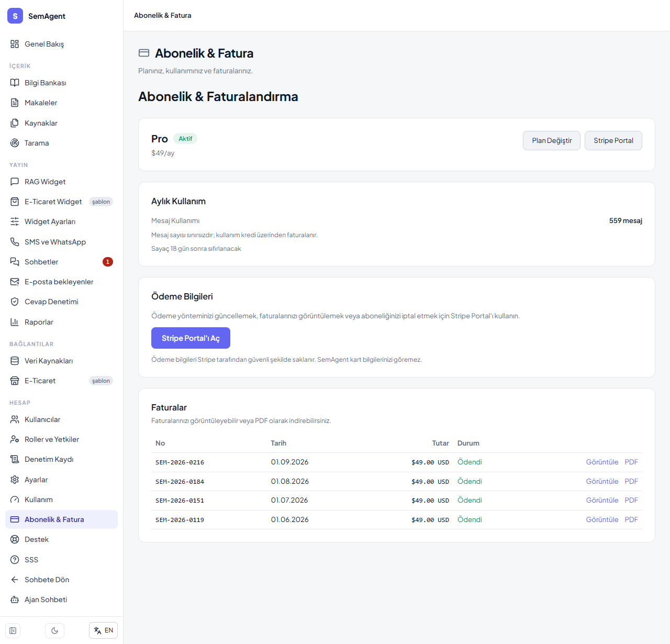This screenshot has width=670, height=644.
Task: Open Sohbetler with unread badge
Action: [61, 262]
